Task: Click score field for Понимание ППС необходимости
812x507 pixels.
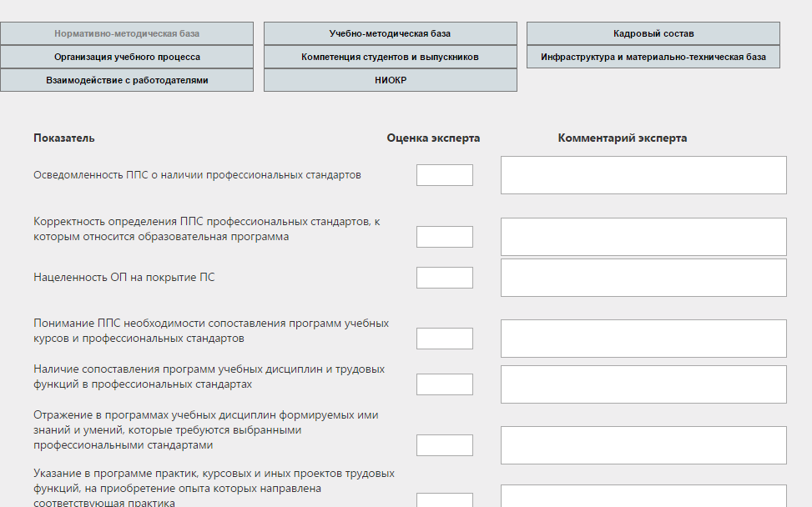Action: point(444,339)
